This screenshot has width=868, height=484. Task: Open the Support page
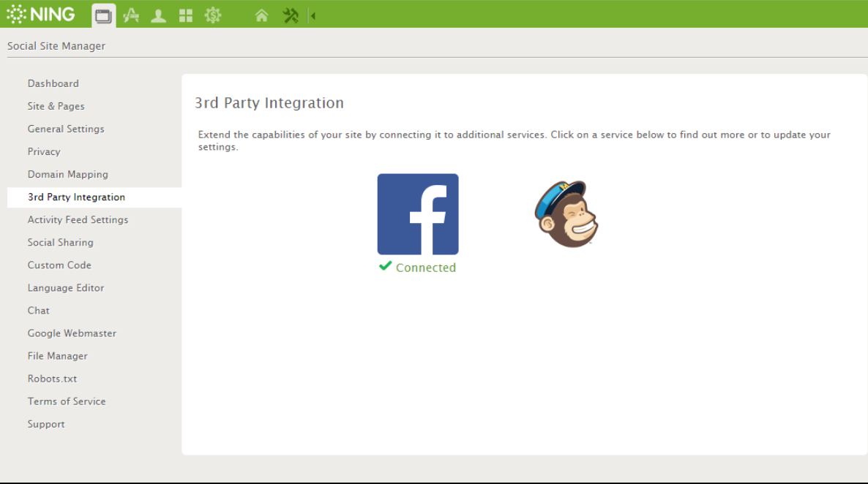[46, 424]
